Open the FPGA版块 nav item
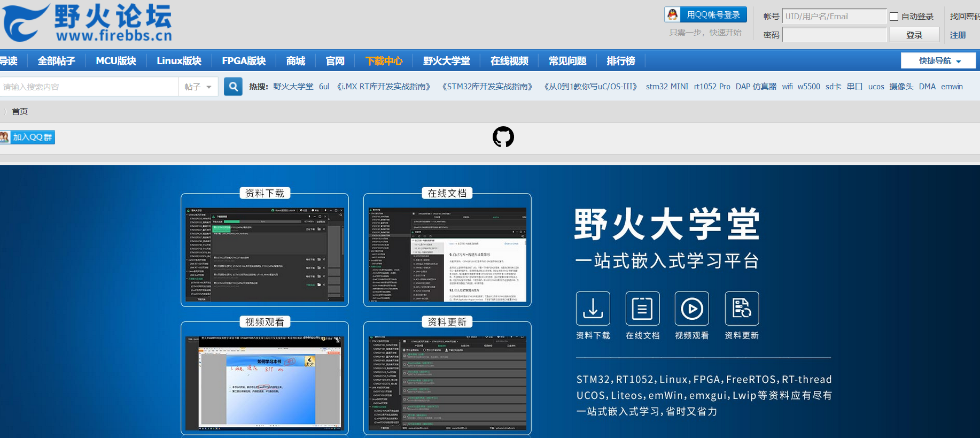The width and height of the screenshot is (980, 438). 244,61
